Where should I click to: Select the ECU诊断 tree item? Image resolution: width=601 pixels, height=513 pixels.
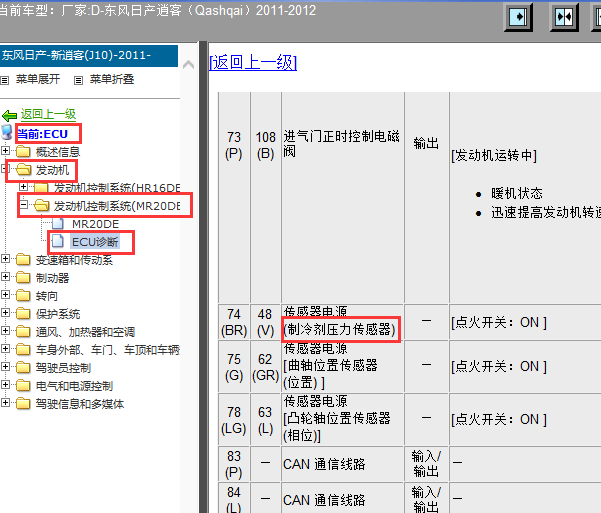tap(95, 242)
